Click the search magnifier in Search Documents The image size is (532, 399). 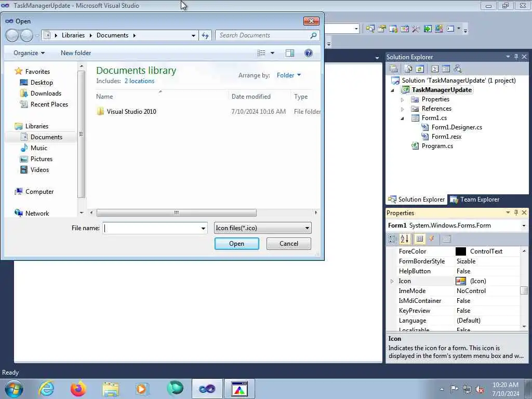coord(313,35)
